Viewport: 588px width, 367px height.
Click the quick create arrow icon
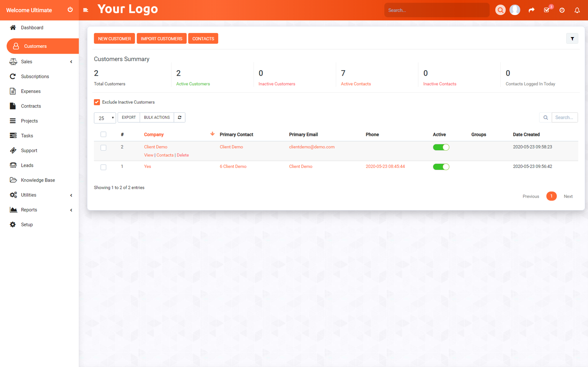[x=531, y=10]
